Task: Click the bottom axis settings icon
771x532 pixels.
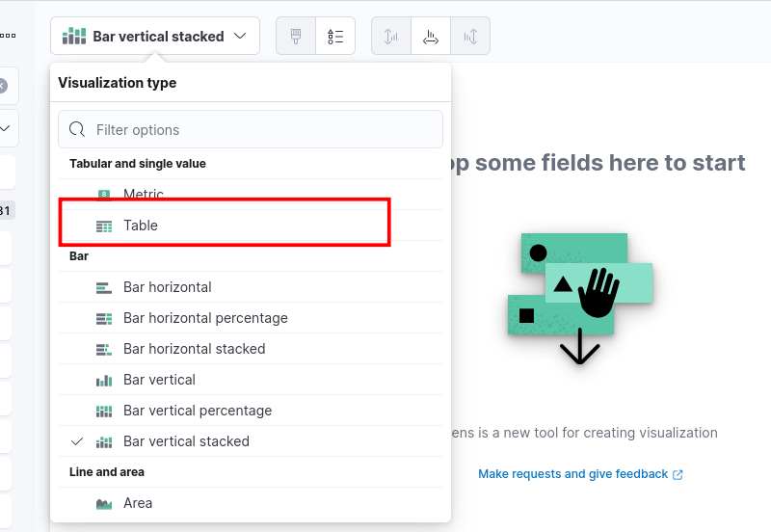Action: tap(431, 37)
